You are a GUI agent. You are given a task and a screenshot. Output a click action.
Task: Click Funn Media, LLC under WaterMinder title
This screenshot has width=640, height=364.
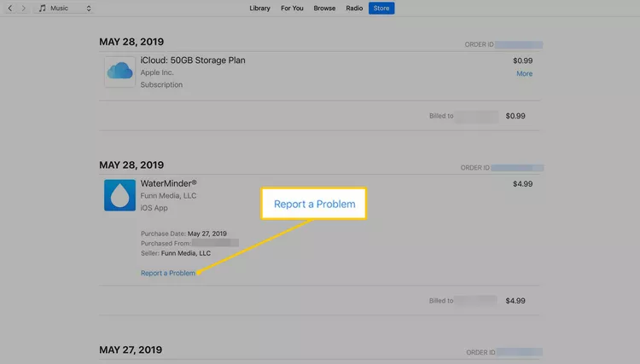pos(168,196)
